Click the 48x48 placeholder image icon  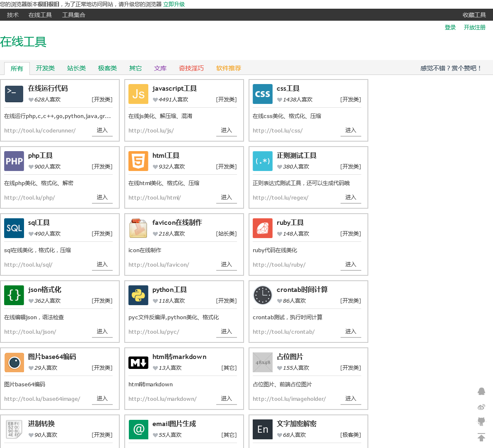[x=263, y=362]
